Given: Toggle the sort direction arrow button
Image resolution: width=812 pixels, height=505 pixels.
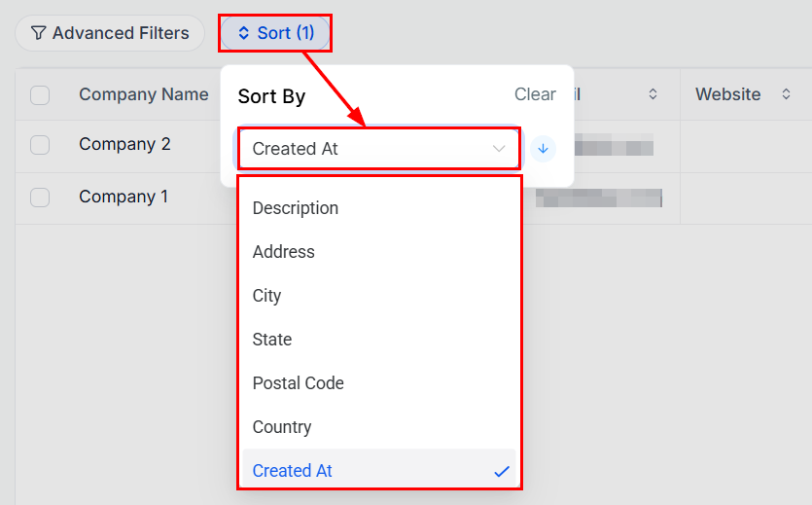Looking at the screenshot, I should coord(543,149).
